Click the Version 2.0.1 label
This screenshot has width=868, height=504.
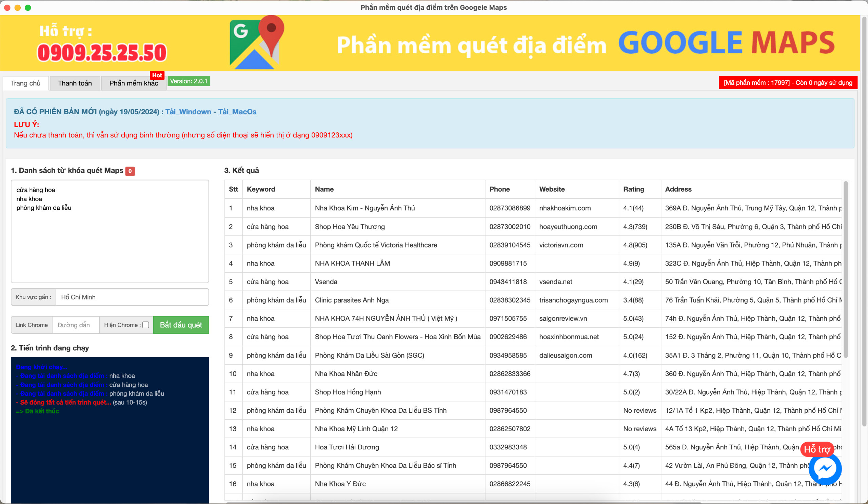pos(189,81)
